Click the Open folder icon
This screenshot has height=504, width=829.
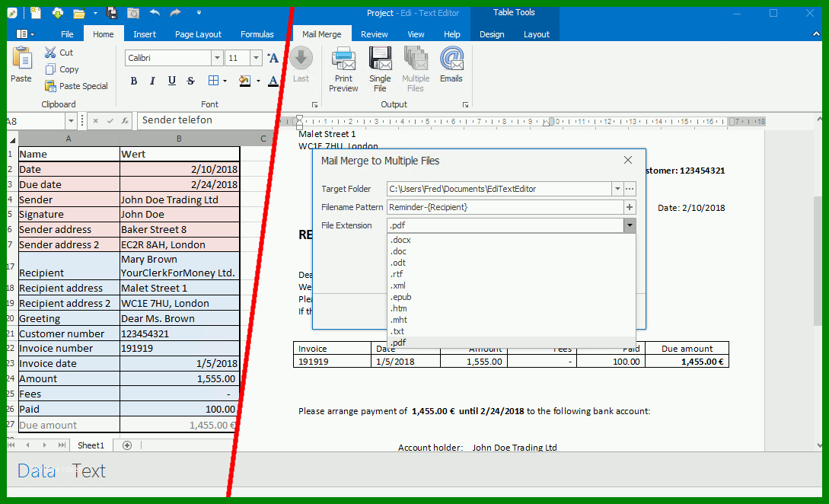point(78,13)
